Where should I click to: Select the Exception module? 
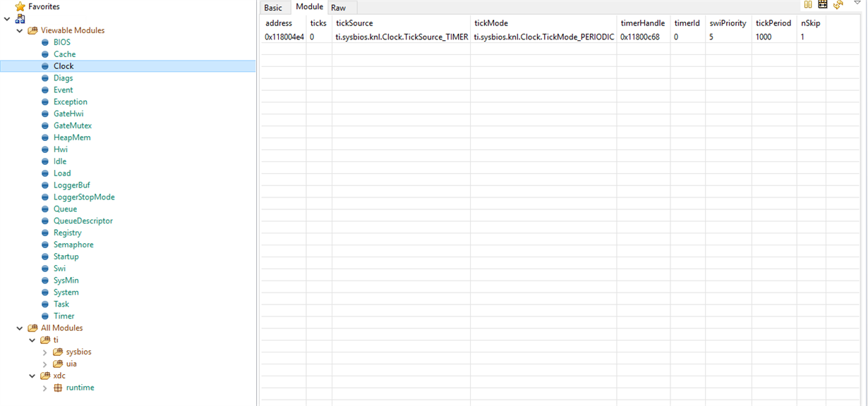click(x=71, y=102)
